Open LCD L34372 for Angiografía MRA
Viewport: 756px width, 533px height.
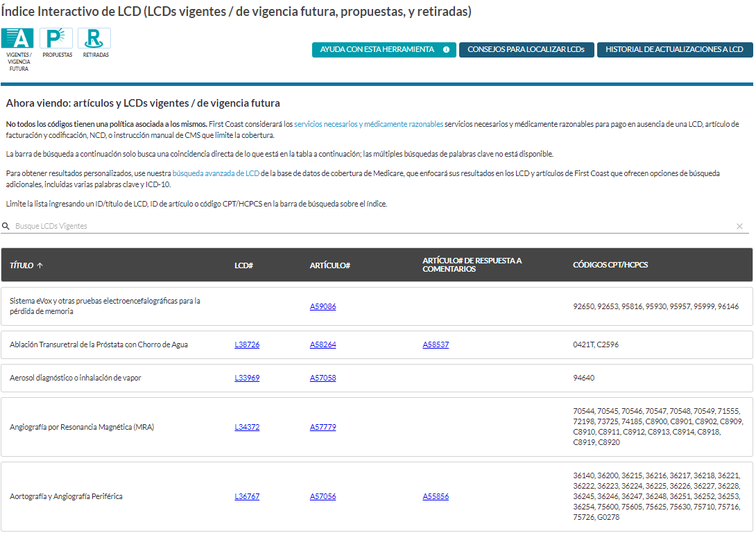247,427
